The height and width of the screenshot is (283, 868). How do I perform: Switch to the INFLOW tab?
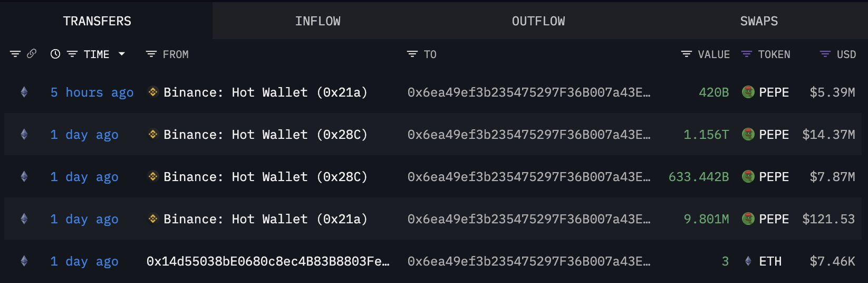pos(317,21)
